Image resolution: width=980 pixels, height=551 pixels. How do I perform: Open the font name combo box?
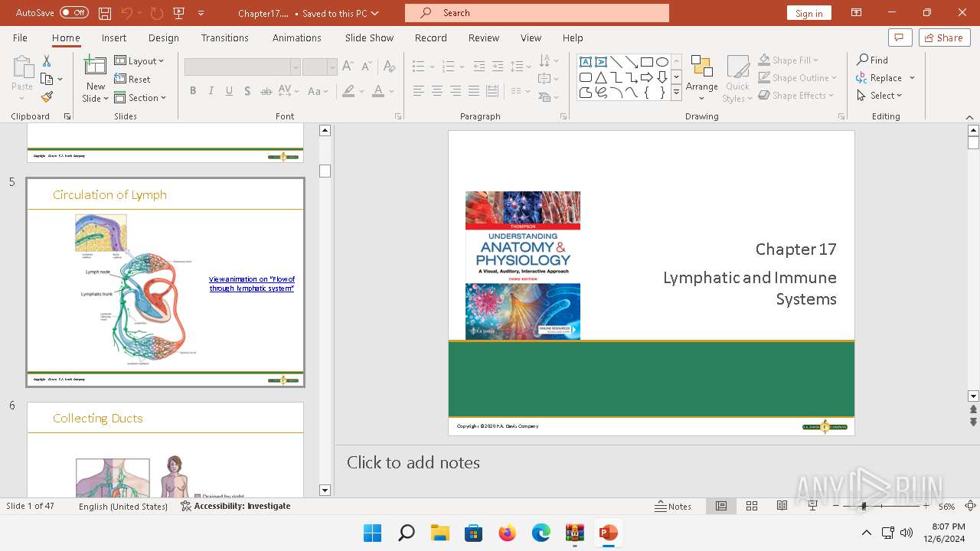click(243, 67)
